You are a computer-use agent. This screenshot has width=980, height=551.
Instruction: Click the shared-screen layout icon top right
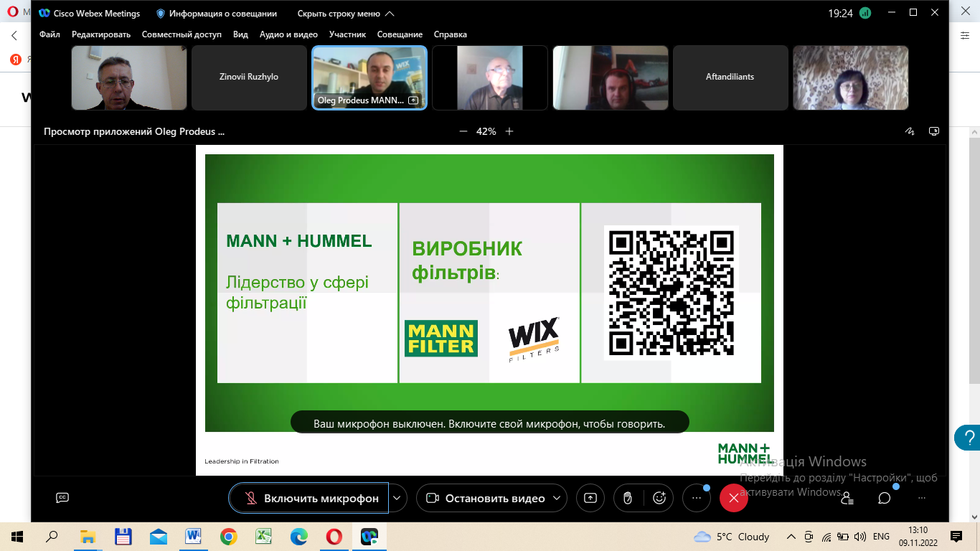[x=934, y=131]
